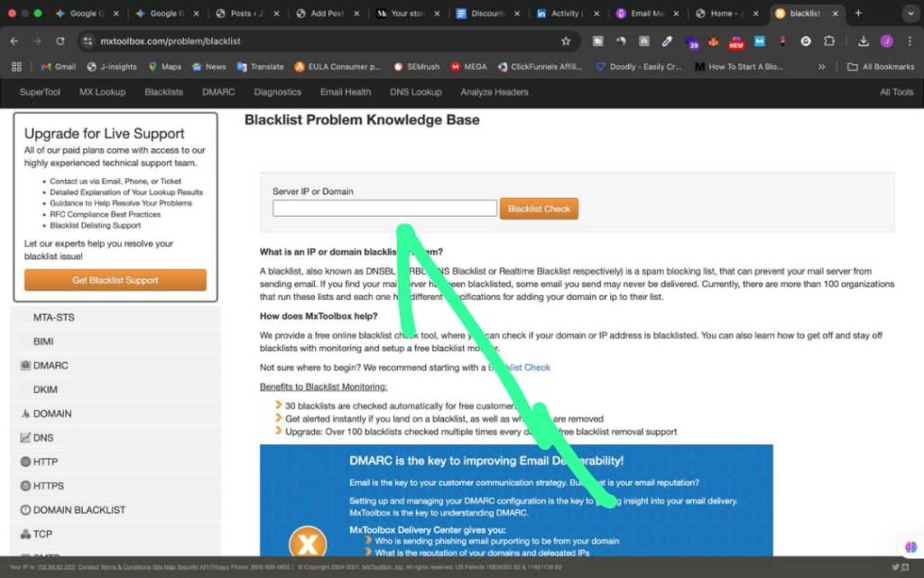Viewport: 924px width, 578px height.
Task: Switch to the Email Ma… browser tab
Action: click(647, 13)
